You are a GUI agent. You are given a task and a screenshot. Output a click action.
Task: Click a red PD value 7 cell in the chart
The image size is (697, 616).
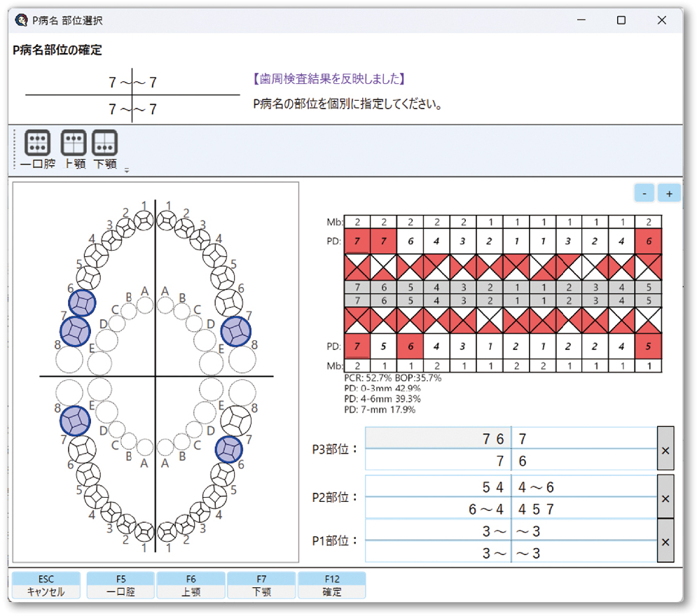(356, 241)
